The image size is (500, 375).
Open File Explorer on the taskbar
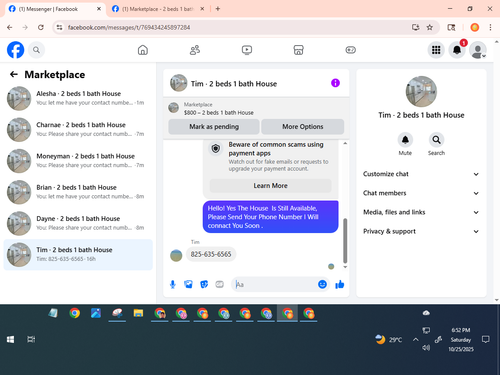(x=138, y=313)
